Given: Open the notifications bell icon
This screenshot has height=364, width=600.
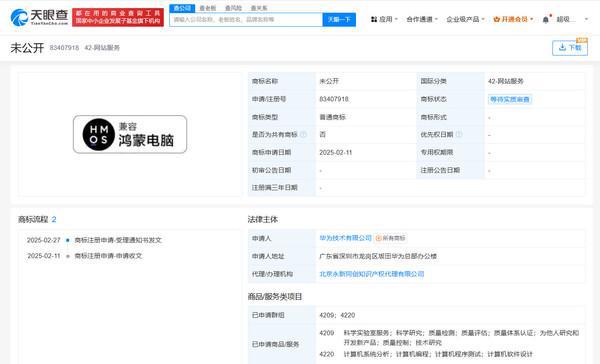Looking at the screenshot, I should click(x=546, y=19).
